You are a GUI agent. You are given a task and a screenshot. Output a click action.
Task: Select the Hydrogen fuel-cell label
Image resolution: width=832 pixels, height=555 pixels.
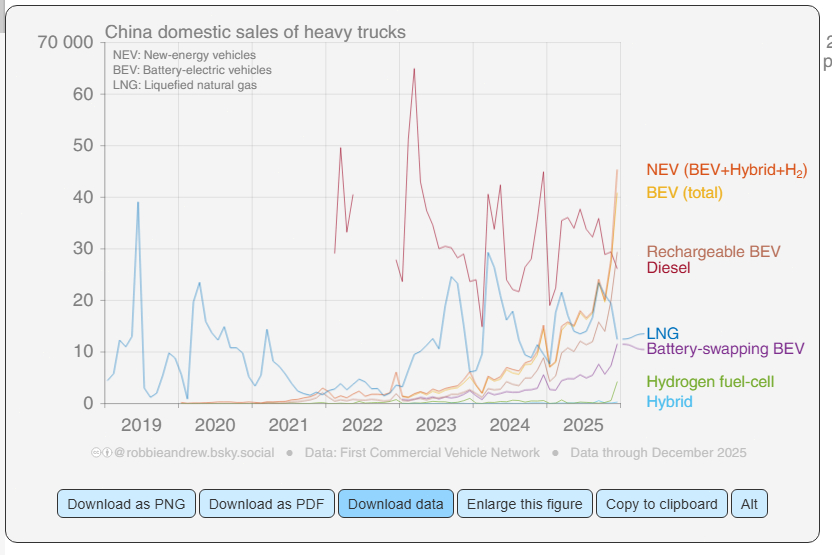tap(710, 382)
